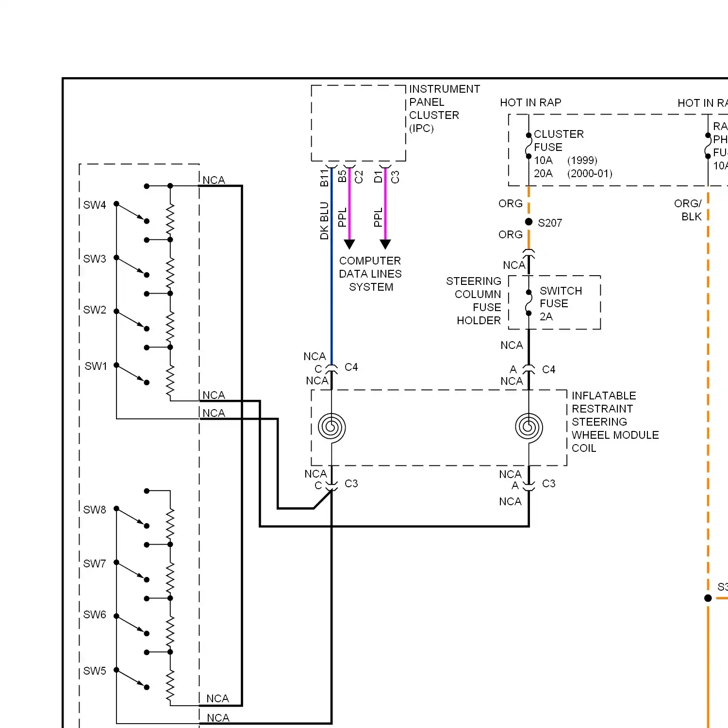
Task: Click the arrowhead below the D1 purple wire
Action: click(385, 244)
